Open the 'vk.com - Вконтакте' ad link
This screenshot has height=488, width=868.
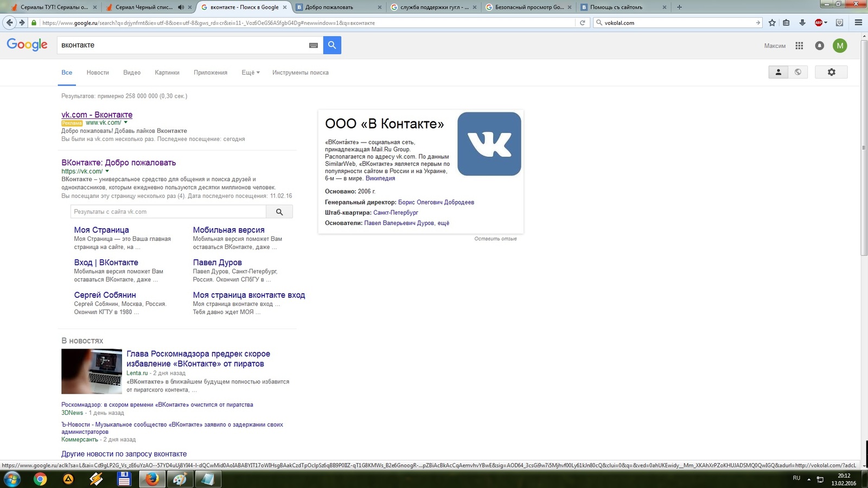[97, 114]
